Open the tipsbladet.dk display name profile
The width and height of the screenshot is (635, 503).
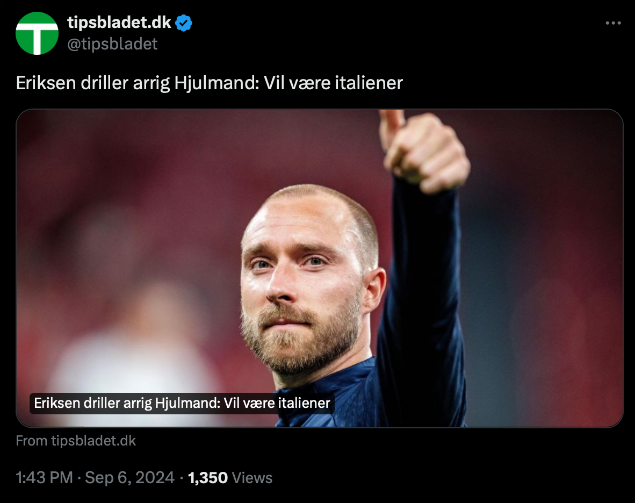[119, 23]
